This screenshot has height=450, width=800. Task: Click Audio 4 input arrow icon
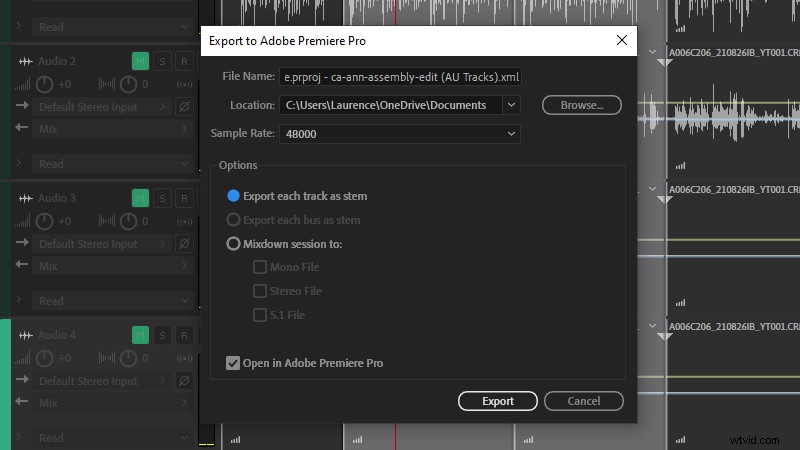[22, 379]
